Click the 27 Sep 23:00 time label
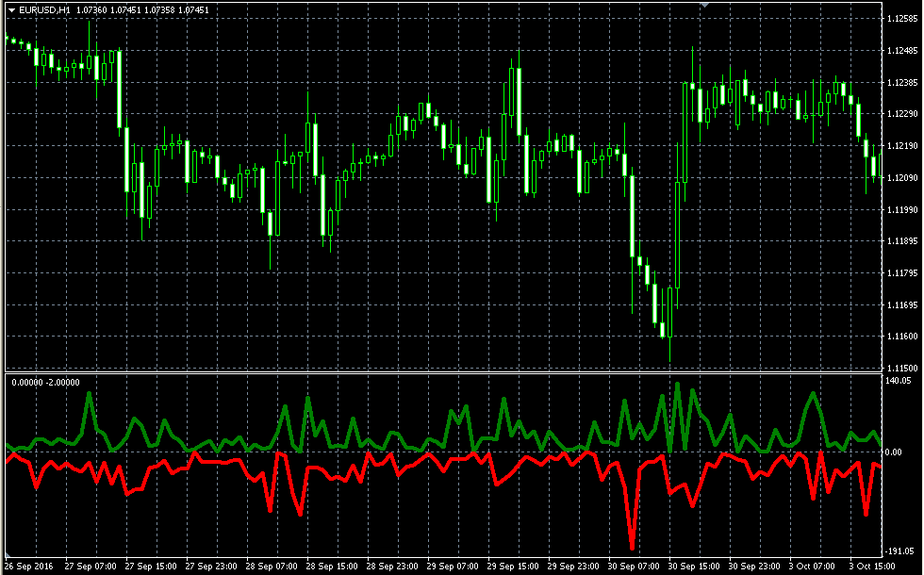 [211, 567]
